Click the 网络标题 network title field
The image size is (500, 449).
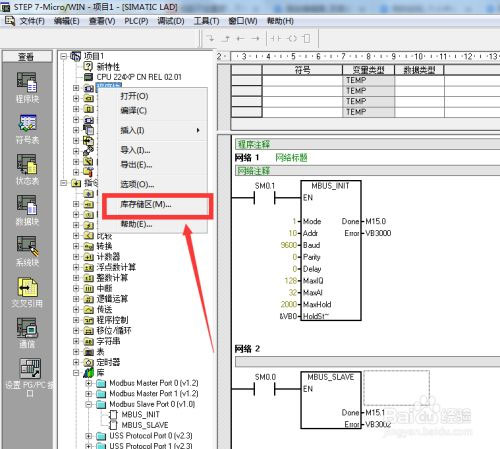point(291,158)
